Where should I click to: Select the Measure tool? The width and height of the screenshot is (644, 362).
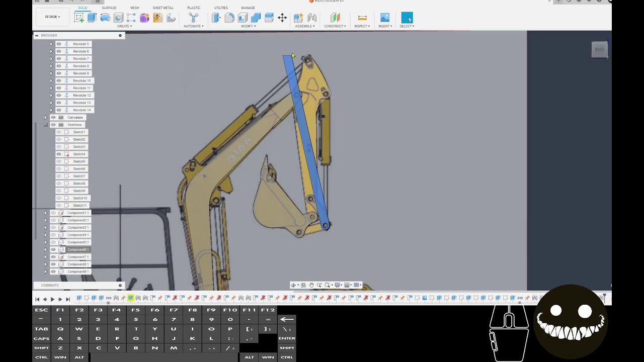point(362,18)
